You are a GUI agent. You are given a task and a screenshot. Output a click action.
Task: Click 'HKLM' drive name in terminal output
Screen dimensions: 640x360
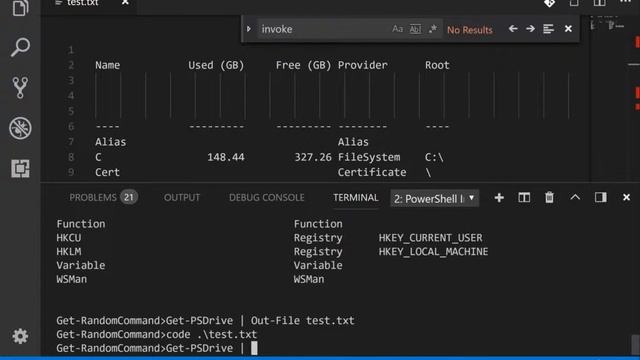point(69,252)
